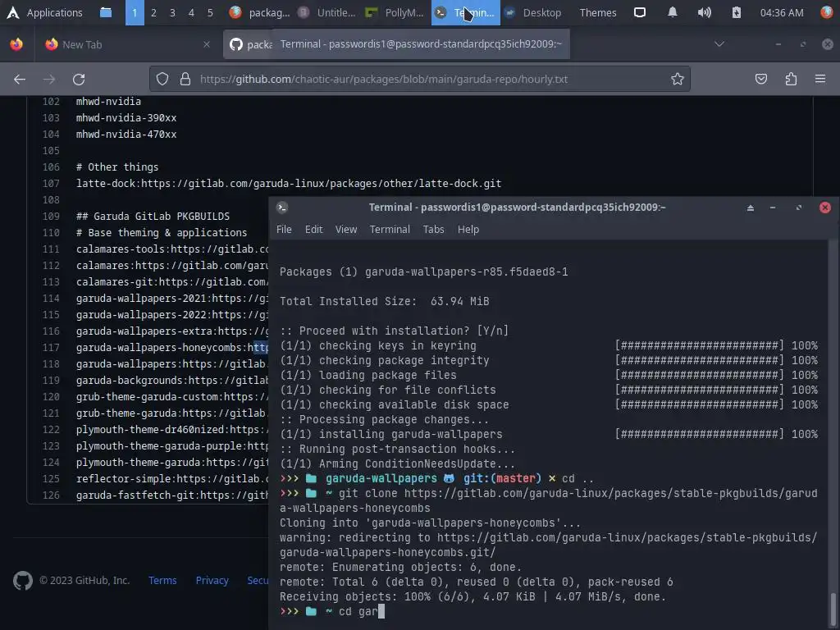Click the '## Garuda GitLab PKGBUILDS' line
Viewport: 840px width, 630px height.
[153, 217]
